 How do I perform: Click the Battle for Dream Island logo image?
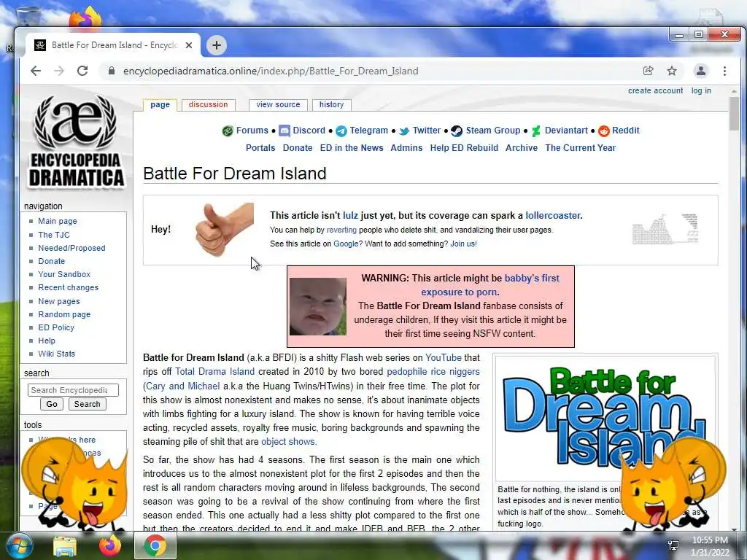[605, 418]
